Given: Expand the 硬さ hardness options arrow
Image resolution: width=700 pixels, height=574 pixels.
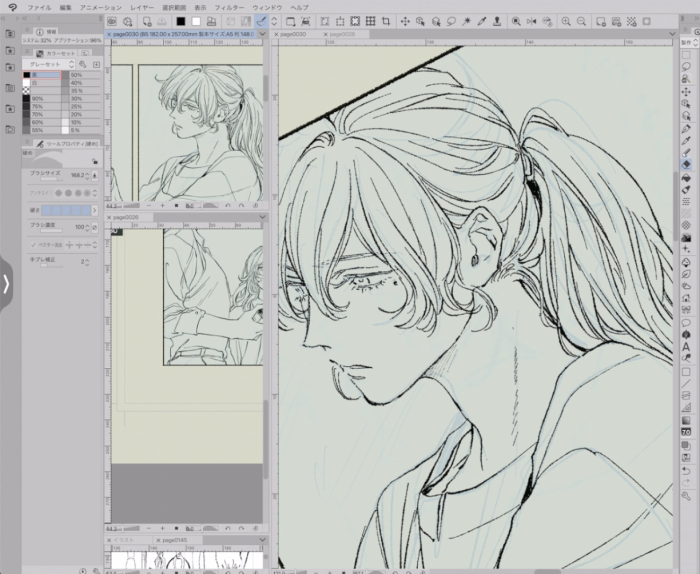Looking at the screenshot, I should [x=95, y=210].
